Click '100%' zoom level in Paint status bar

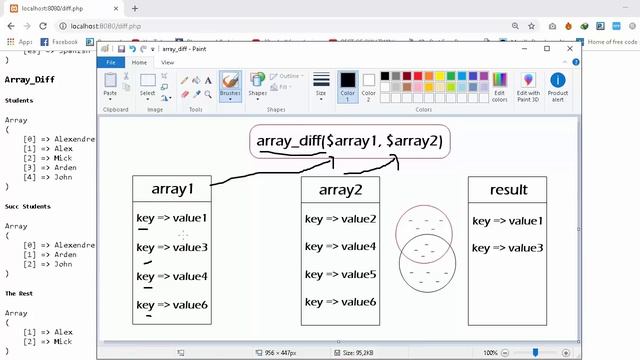(490, 353)
